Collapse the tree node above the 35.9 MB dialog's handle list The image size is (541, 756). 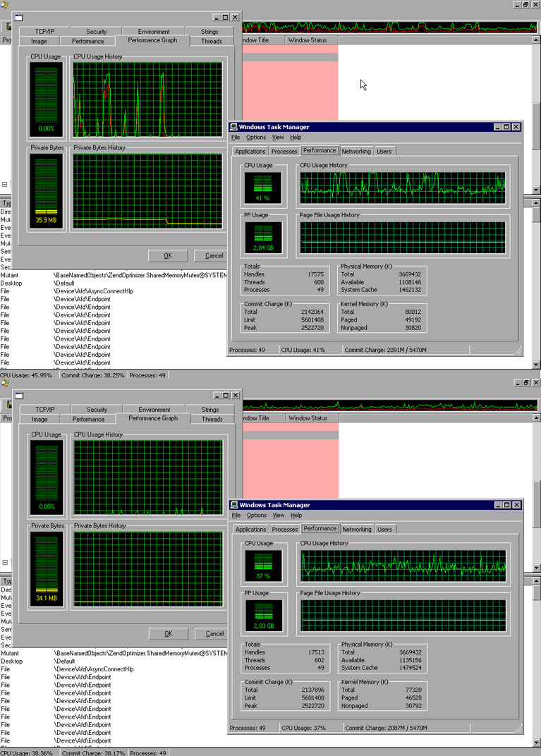(4, 184)
